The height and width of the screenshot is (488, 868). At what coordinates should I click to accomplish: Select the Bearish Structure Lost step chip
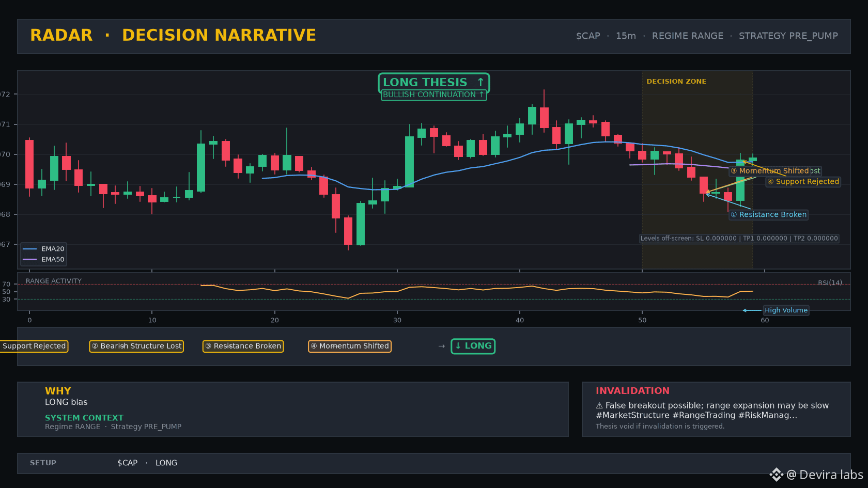[136, 346]
